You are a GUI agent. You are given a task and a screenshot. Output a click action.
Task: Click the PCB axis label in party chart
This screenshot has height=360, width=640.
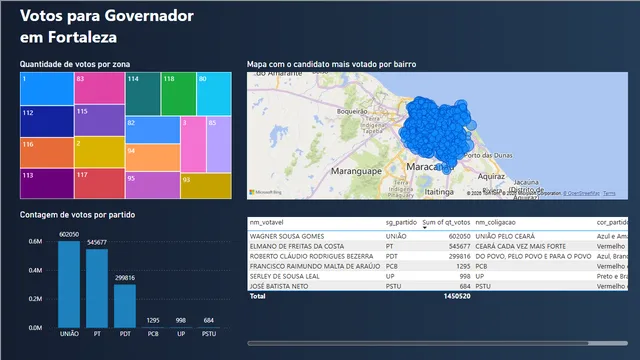tap(153, 334)
